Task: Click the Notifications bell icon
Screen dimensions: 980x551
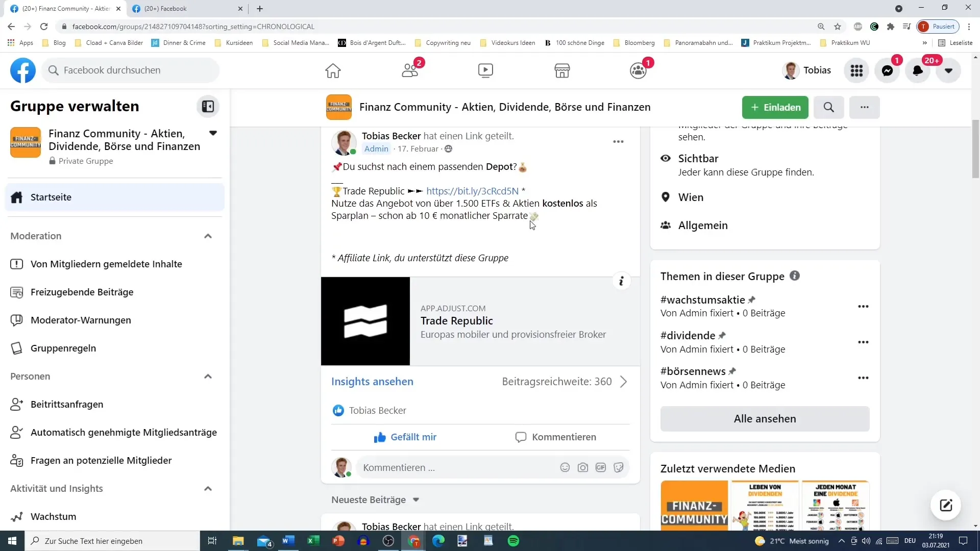Action: click(x=917, y=70)
